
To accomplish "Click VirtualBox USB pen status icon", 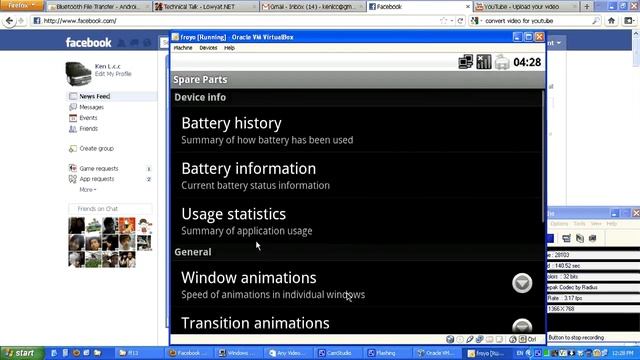I will click(x=470, y=339).
